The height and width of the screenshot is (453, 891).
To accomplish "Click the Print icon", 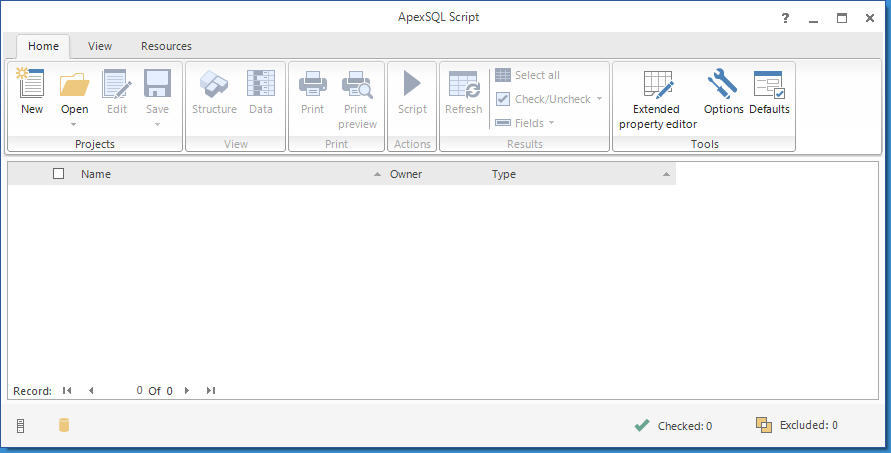I will pyautogui.click(x=313, y=84).
